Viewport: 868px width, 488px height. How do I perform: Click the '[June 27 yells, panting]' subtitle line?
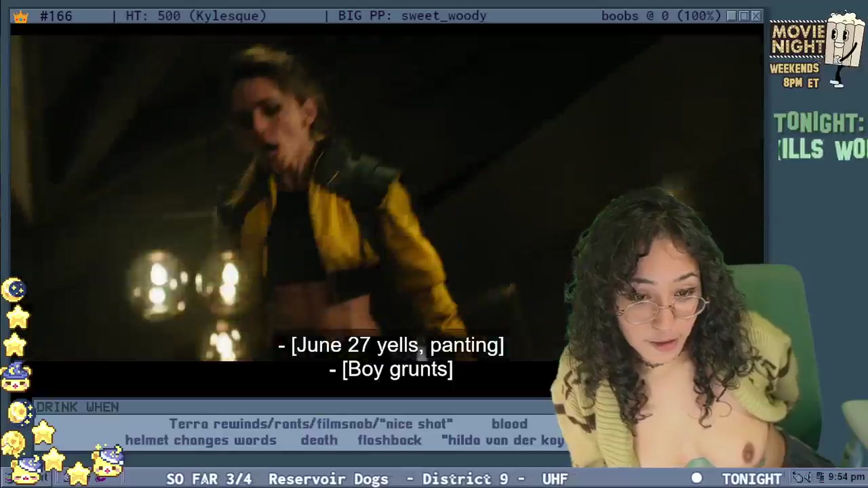click(x=391, y=345)
